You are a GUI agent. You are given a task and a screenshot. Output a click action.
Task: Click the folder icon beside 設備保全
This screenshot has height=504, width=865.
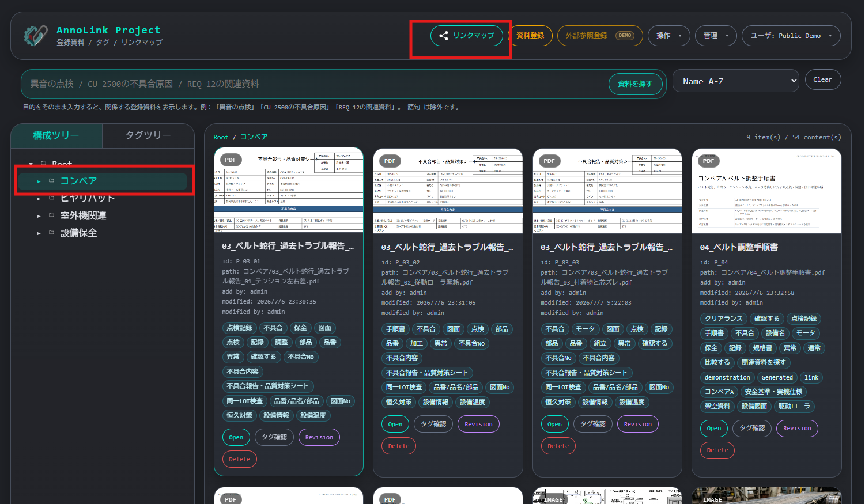pos(51,233)
